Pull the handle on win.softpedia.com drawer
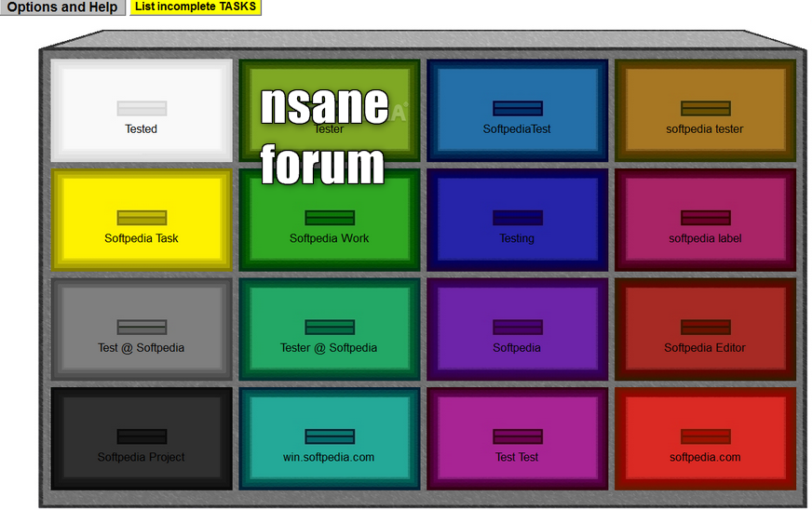The image size is (812, 510). pos(330,436)
